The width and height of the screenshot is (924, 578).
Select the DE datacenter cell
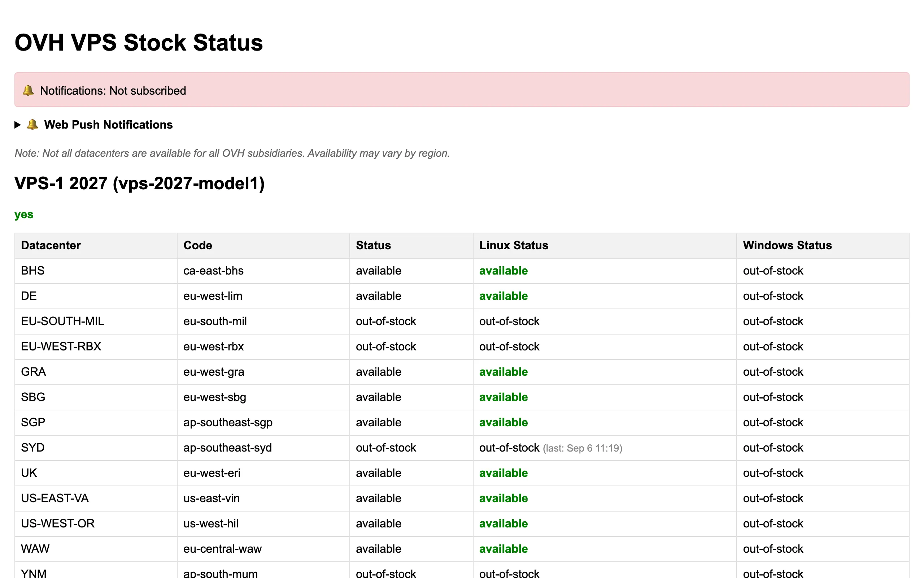tap(96, 296)
